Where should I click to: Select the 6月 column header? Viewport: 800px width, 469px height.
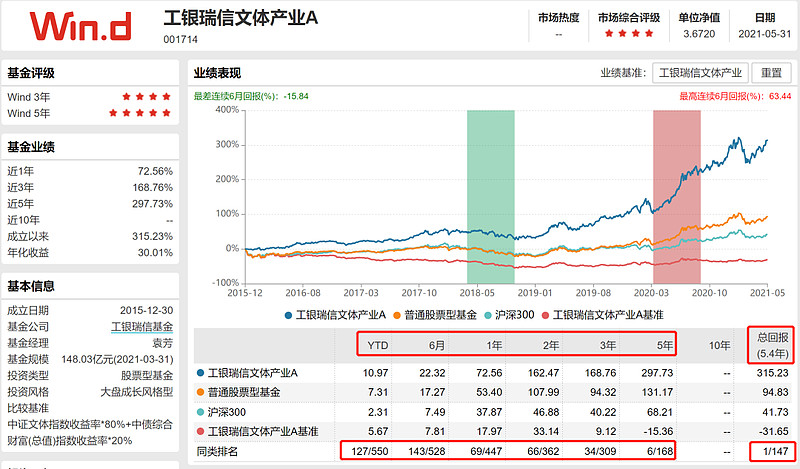(436, 345)
